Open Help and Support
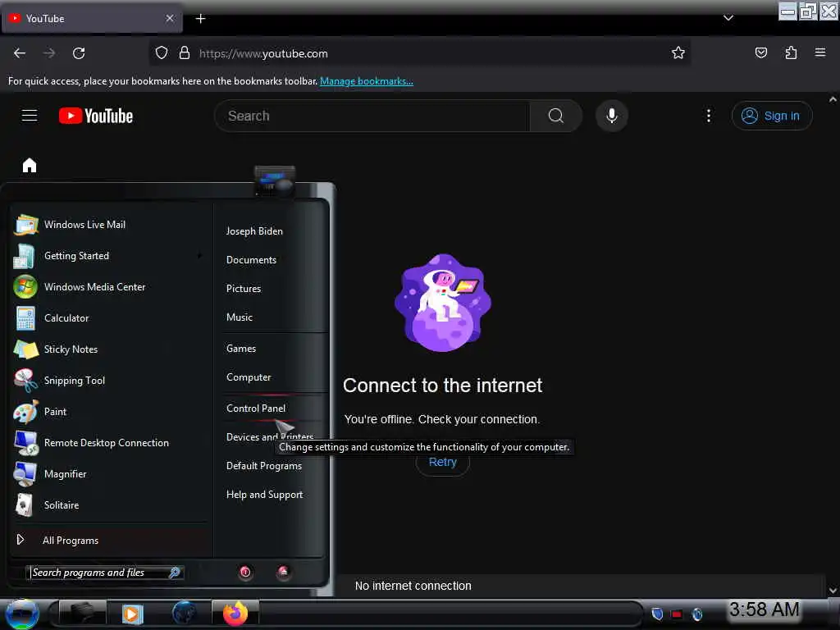 tap(264, 495)
